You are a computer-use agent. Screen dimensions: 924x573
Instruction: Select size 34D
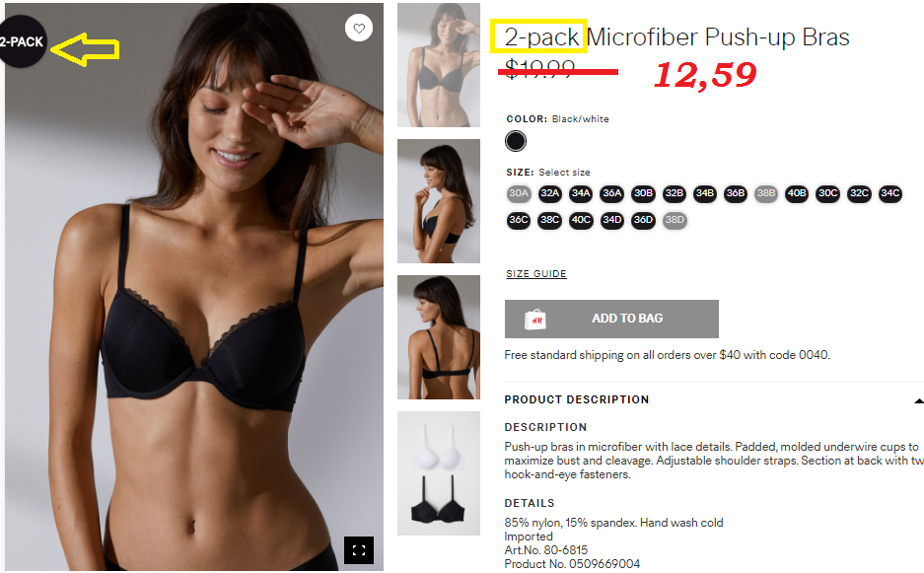pyautogui.click(x=611, y=221)
